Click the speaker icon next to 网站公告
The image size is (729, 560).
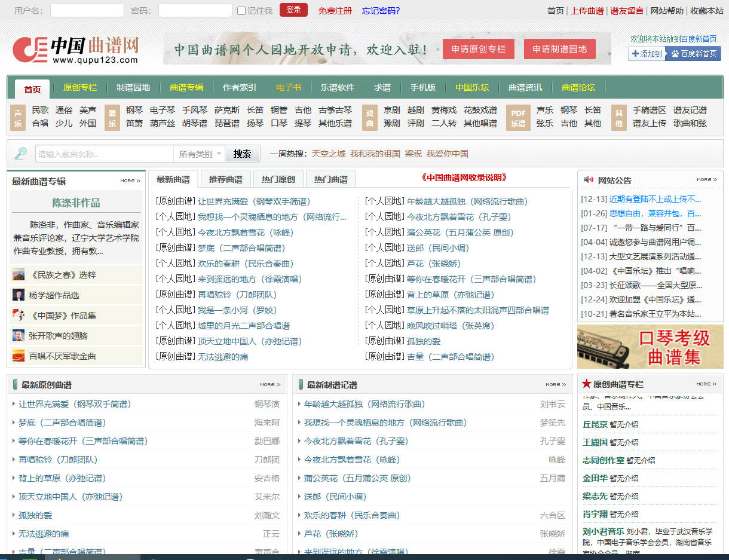pos(589,180)
